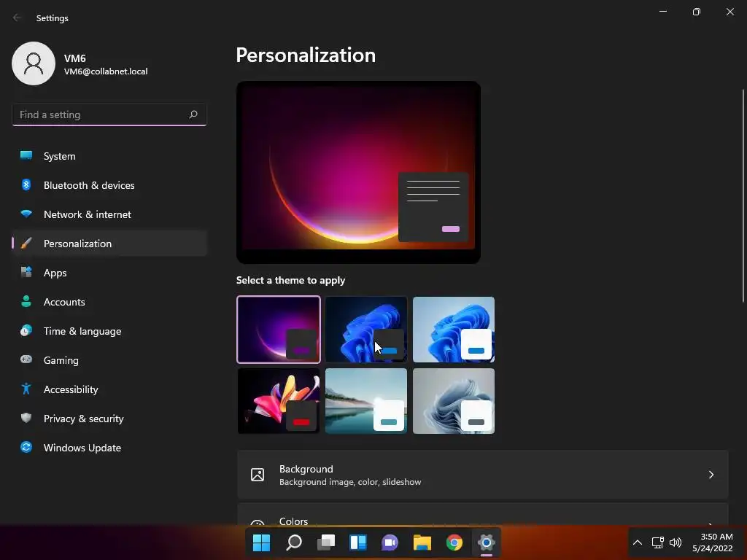Open Network & internet settings

tap(109, 214)
